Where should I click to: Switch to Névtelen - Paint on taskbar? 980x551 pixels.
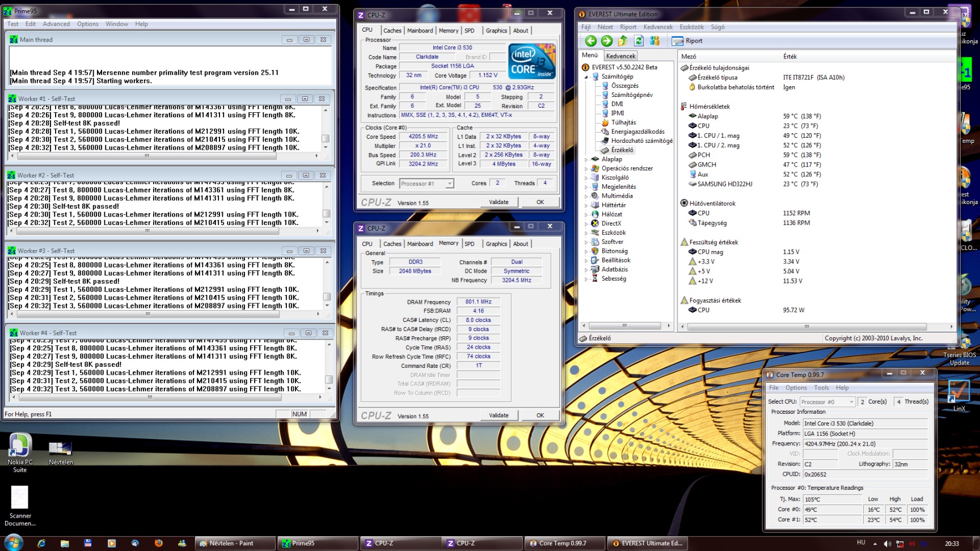click(x=235, y=543)
